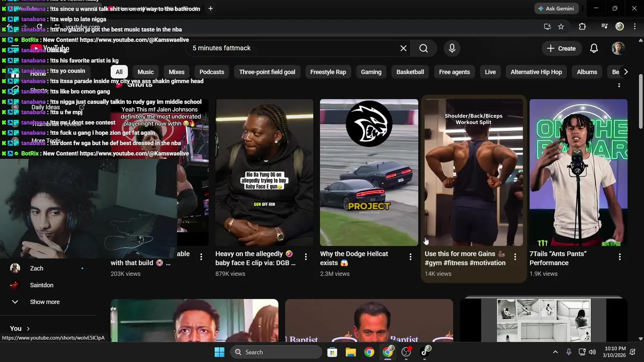Open the Dodge Hellcat short thumbnail

[x=369, y=172]
